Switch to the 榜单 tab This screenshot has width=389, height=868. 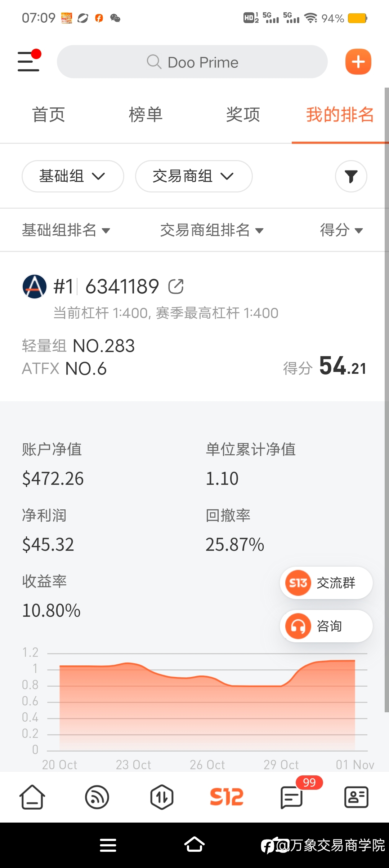(x=146, y=115)
